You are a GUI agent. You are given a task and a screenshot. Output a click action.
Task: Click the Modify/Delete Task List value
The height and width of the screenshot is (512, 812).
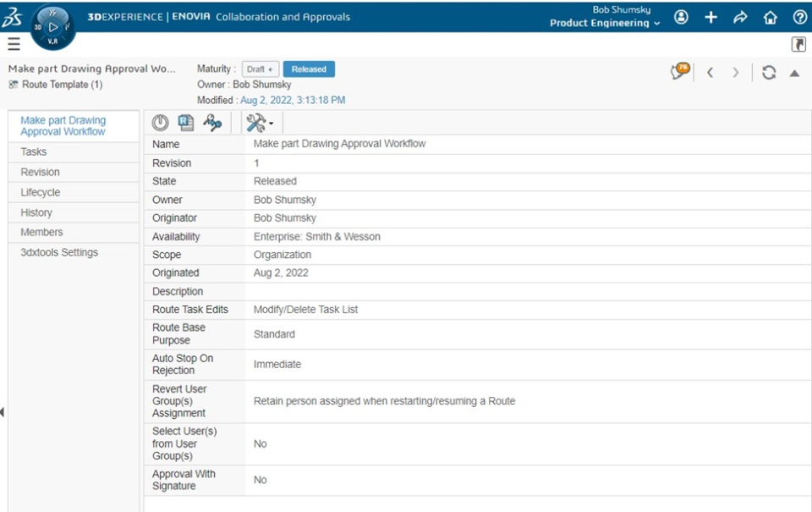(305, 310)
